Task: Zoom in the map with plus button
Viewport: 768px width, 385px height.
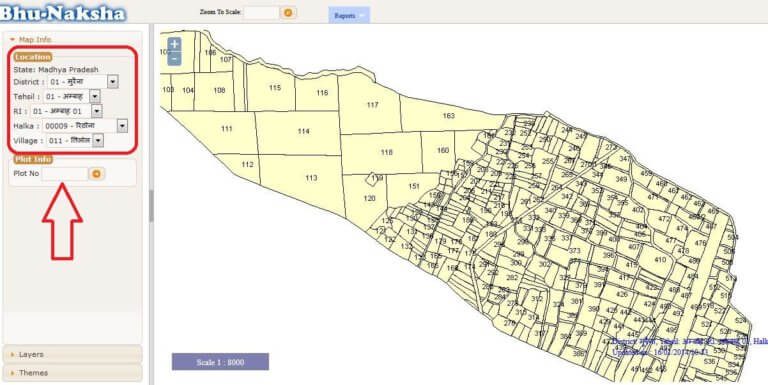Action: point(174,45)
